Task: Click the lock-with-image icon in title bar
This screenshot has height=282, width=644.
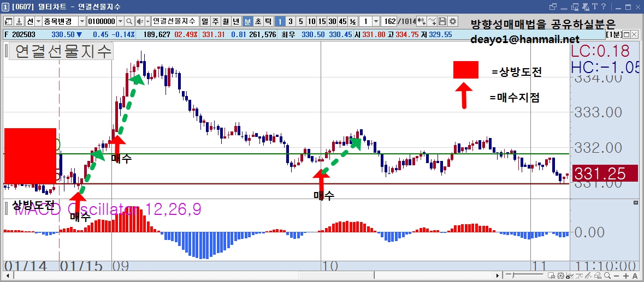Action: pyautogui.click(x=586, y=7)
